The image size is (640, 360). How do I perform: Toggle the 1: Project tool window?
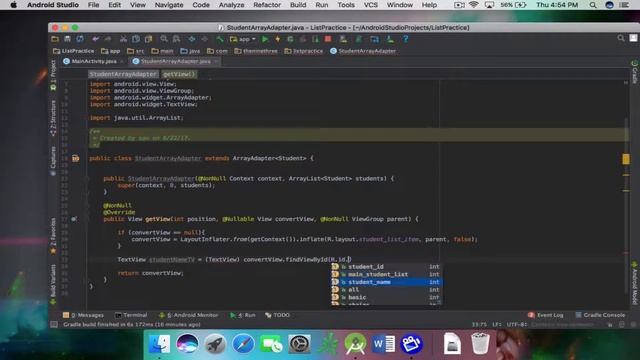(x=53, y=75)
